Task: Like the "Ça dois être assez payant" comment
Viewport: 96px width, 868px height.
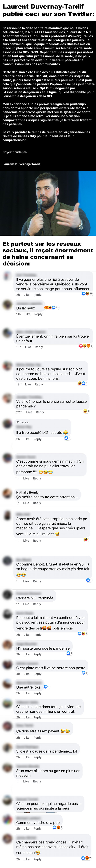Action: pyautogui.click(x=27, y=738)
